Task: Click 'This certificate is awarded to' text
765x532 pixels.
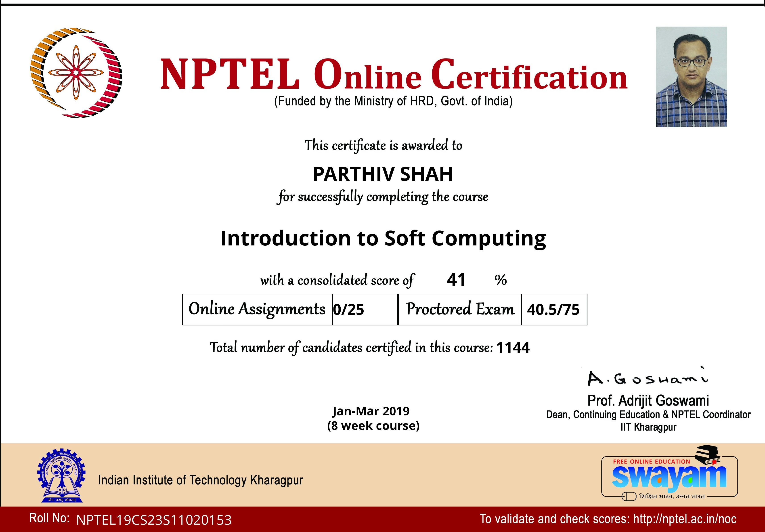Action: 383,146
